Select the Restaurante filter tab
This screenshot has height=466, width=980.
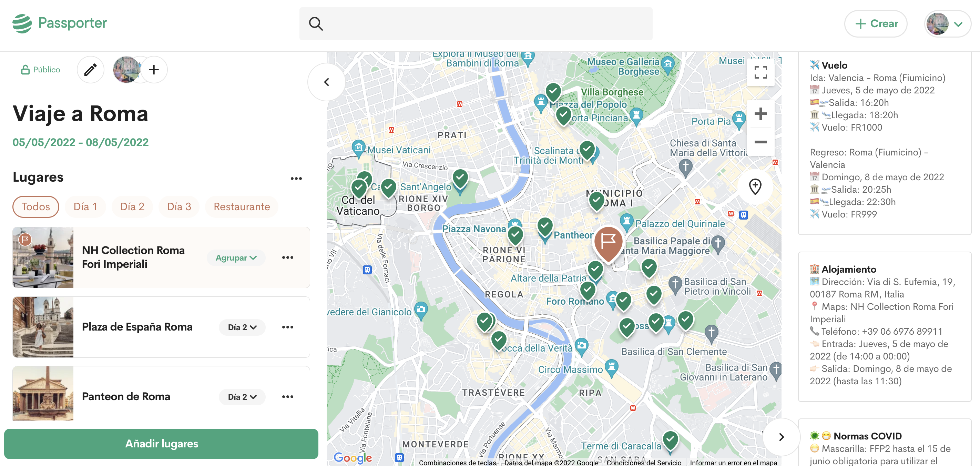242,206
